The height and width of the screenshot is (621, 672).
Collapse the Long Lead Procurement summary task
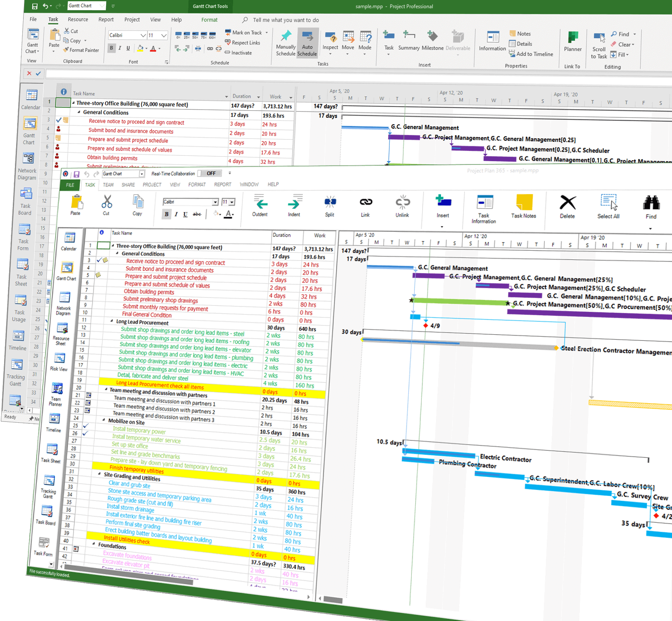pyautogui.click(x=112, y=321)
